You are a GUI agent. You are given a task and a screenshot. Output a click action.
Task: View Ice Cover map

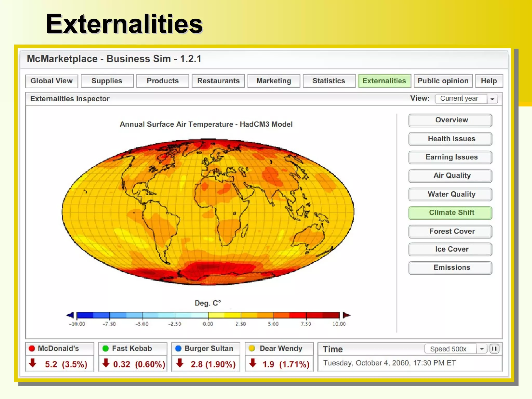450,249
